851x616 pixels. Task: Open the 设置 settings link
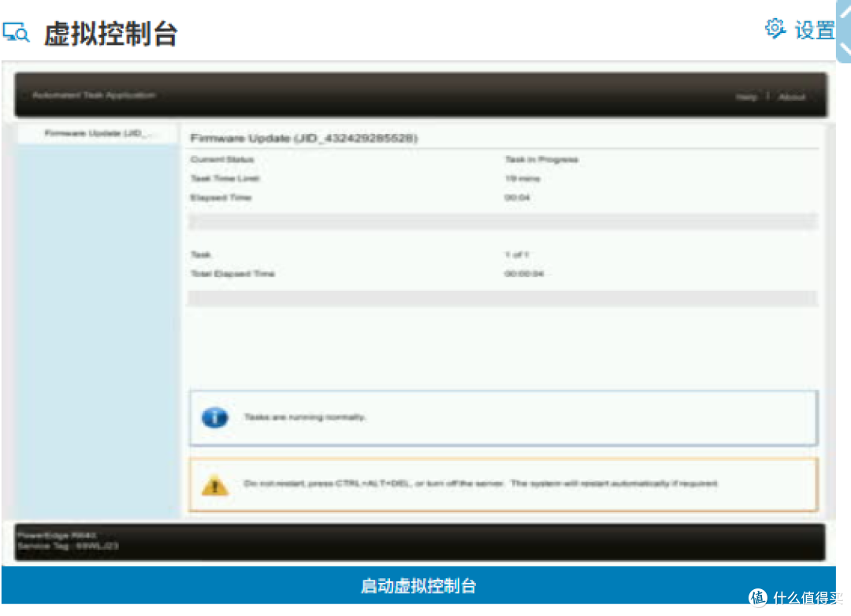point(814,30)
